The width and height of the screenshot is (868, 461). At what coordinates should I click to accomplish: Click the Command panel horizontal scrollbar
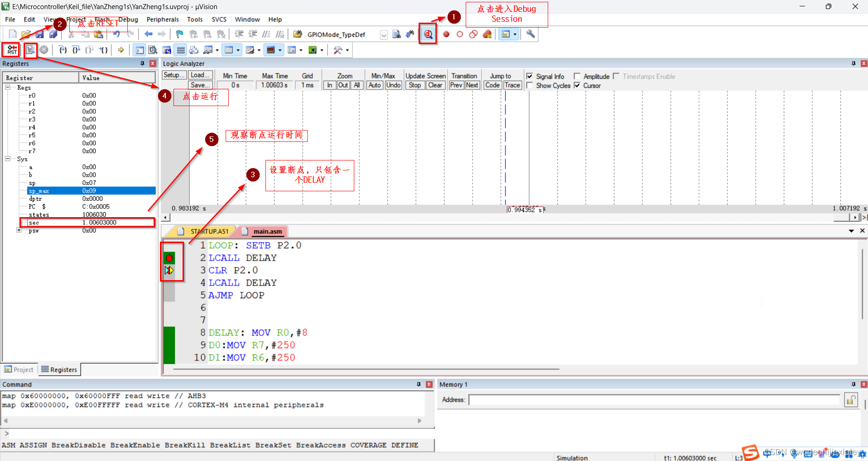pyautogui.click(x=212, y=421)
